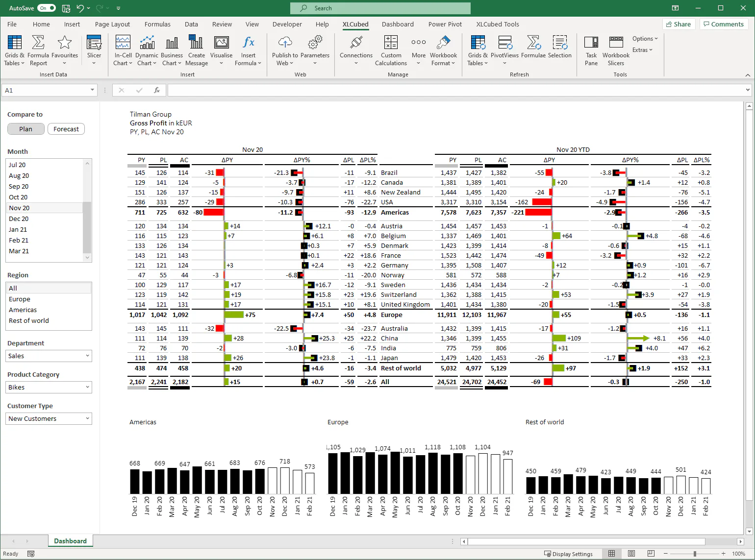Open the Connections manager
This screenshot has width=755, height=560.
(x=356, y=50)
